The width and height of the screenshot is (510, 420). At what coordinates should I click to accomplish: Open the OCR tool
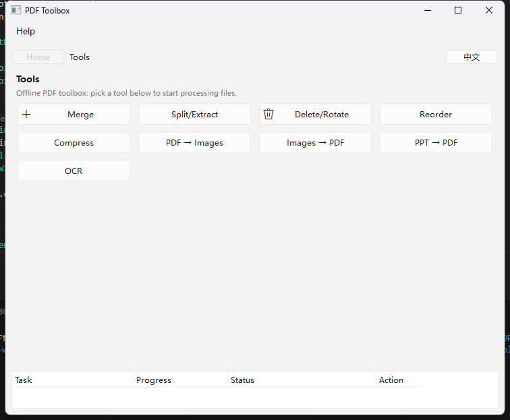74,171
